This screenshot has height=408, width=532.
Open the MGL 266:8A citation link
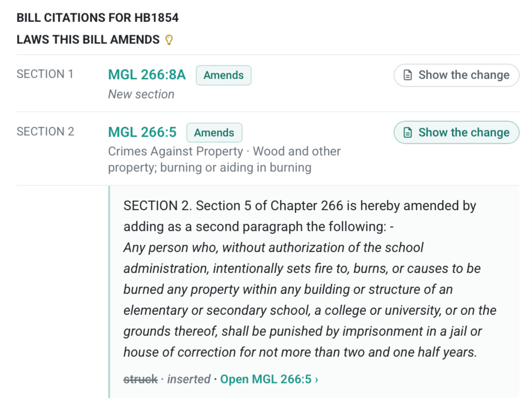point(147,75)
